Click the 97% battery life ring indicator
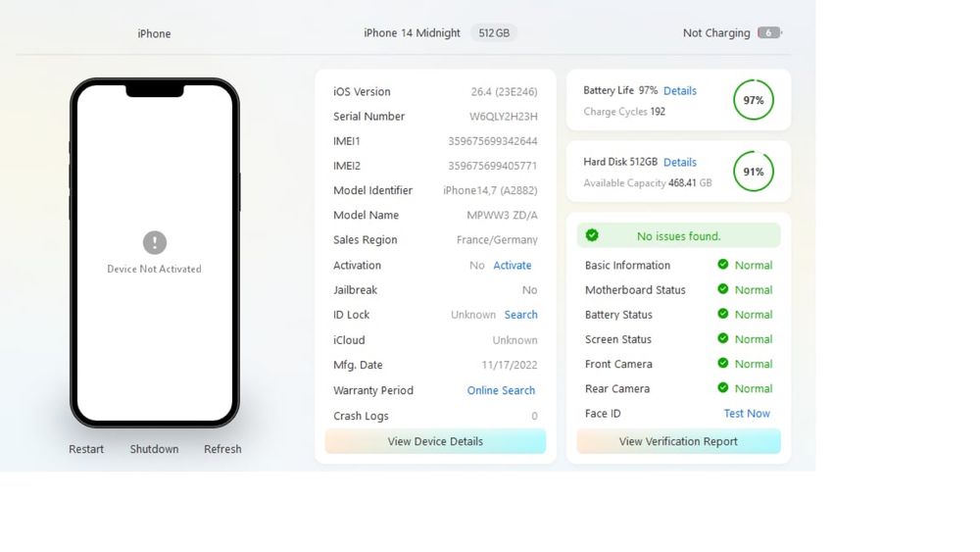The height and width of the screenshot is (552, 980). (753, 100)
